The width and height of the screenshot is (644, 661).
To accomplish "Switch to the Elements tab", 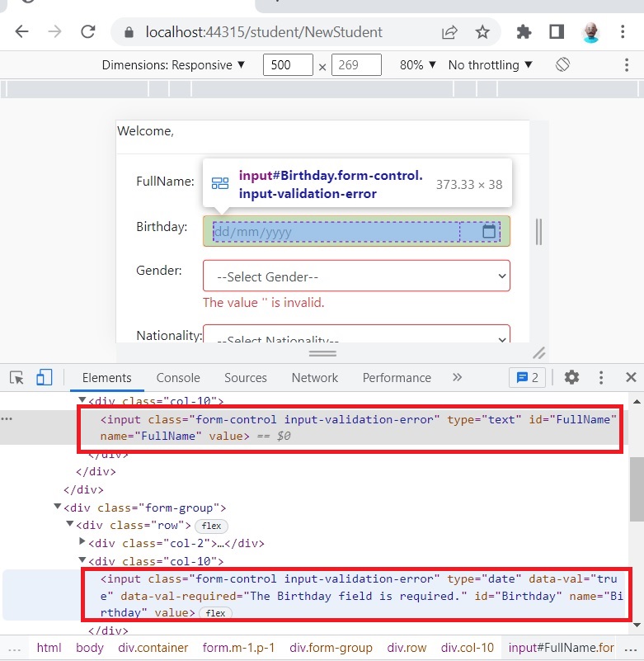I will (107, 378).
